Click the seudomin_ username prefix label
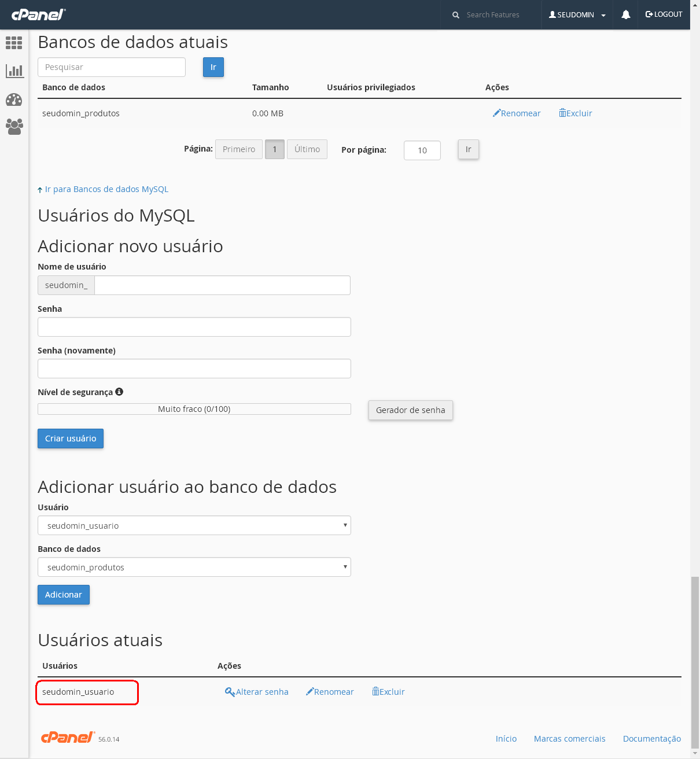 [x=67, y=285]
